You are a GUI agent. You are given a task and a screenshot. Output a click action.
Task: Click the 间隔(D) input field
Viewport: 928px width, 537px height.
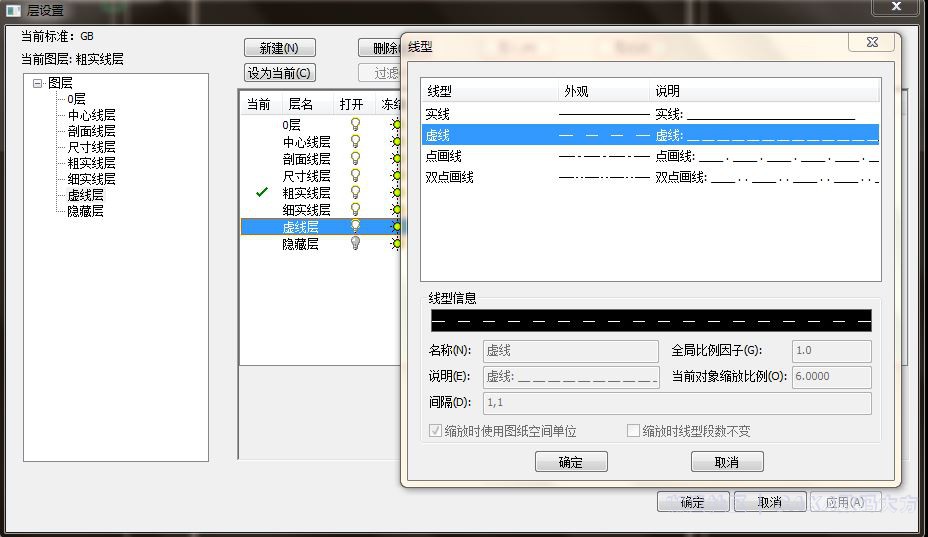[x=677, y=403]
